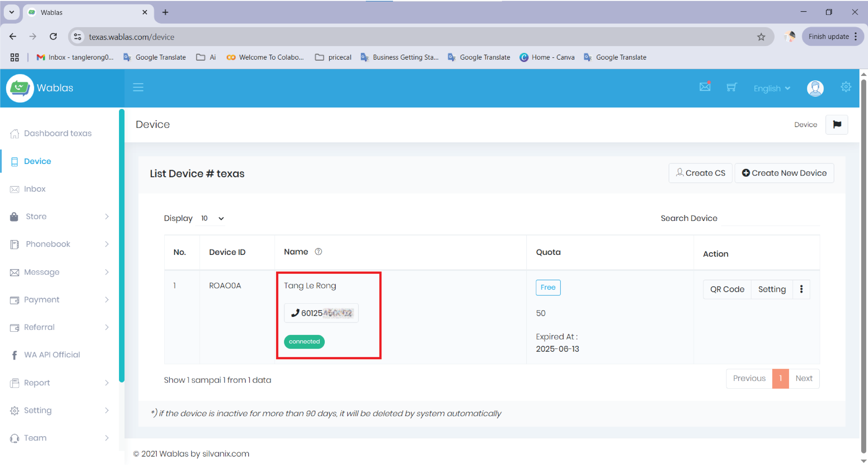This screenshot has height=466, width=868.
Task: Expand the Message menu
Action: (x=60, y=272)
